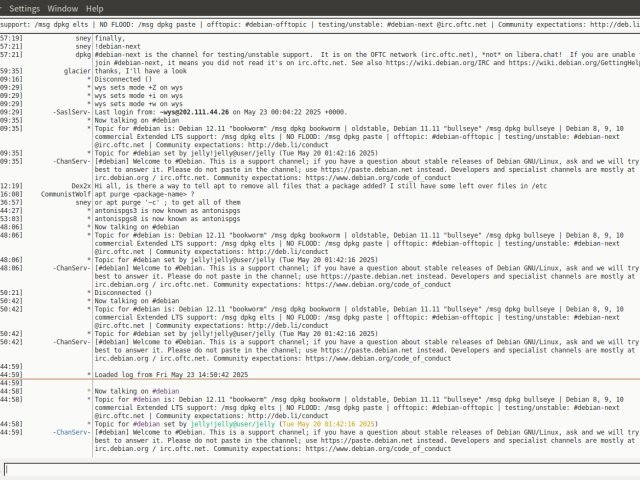Open the Window menu
Screen dimensions: 640x480
point(62,9)
